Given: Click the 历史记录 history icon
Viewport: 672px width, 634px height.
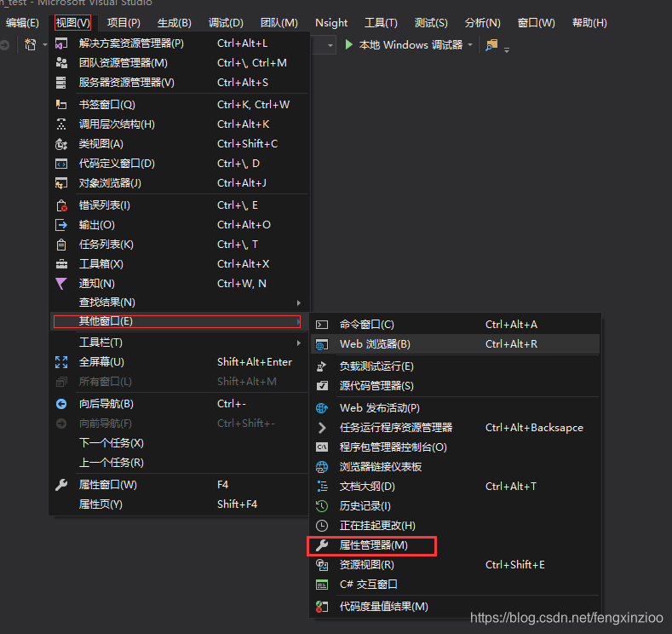Looking at the screenshot, I should pos(322,506).
